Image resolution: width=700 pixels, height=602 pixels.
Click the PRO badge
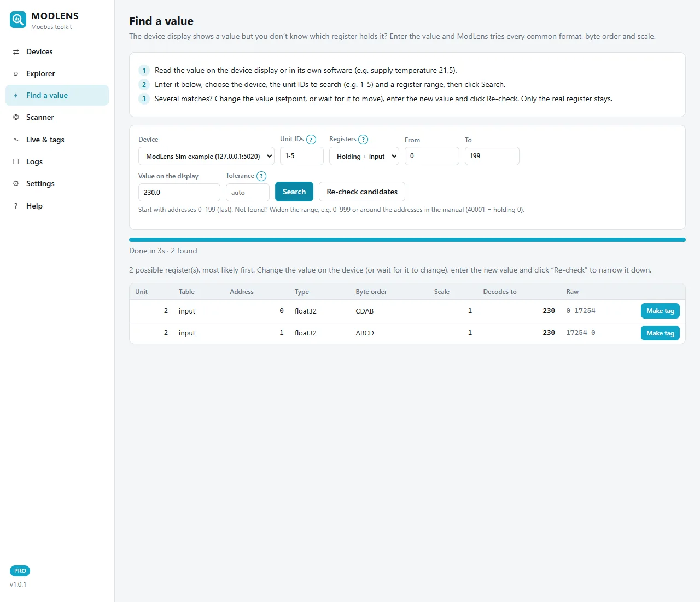coord(20,571)
